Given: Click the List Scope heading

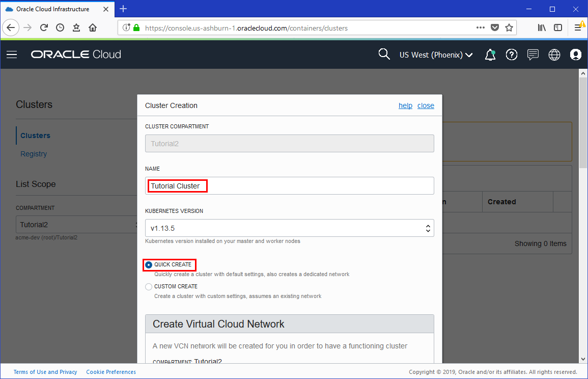Looking at the screenshot, I should pyautogui.click(x=36, y=184).
